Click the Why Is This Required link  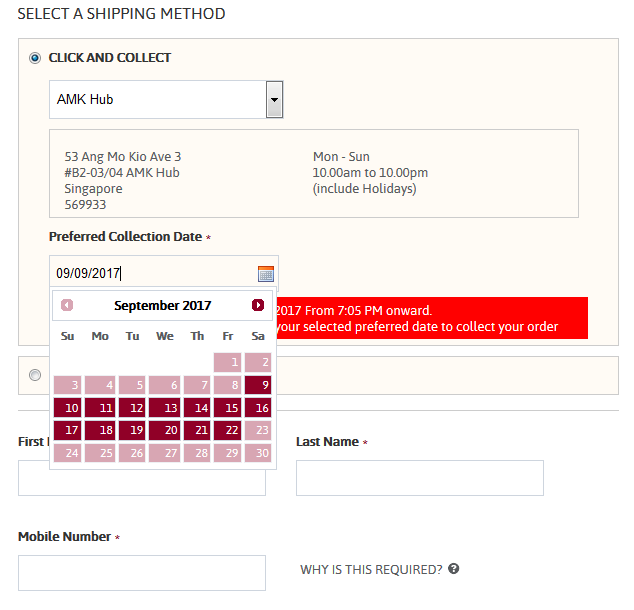[x=371, y=570]
